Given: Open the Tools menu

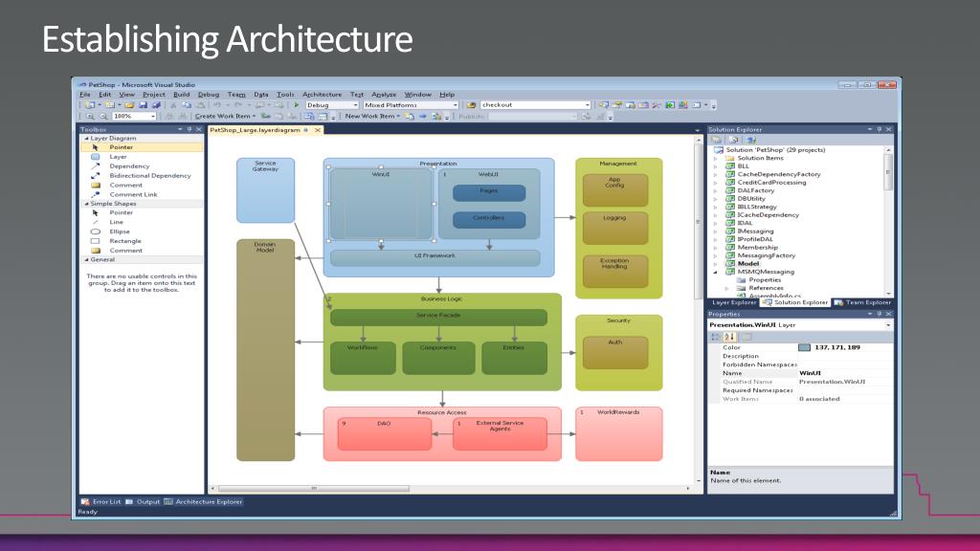Looking at the screenshot, I should (x=285, y=95).
